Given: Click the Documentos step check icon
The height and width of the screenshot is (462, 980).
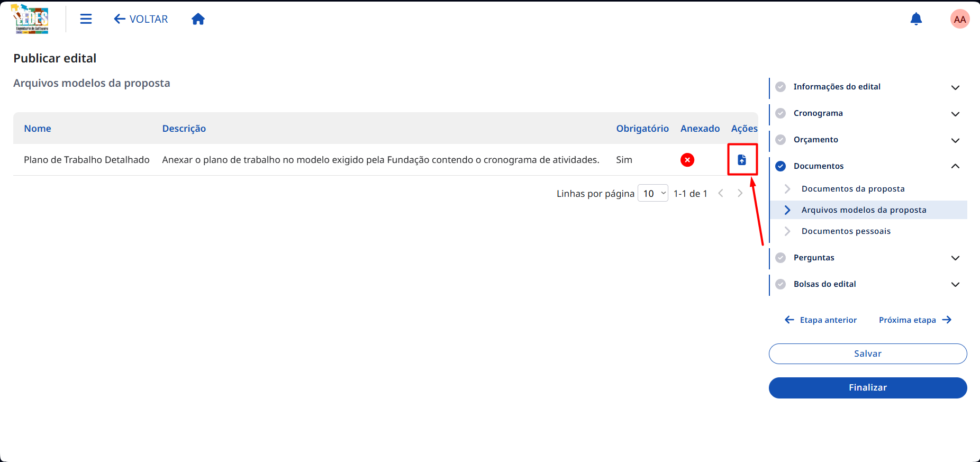Looking at the screenshot, I should point(781,166).
